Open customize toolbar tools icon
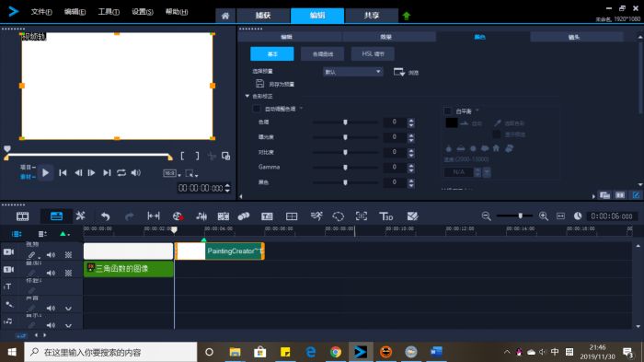 (x=81, y=216)
